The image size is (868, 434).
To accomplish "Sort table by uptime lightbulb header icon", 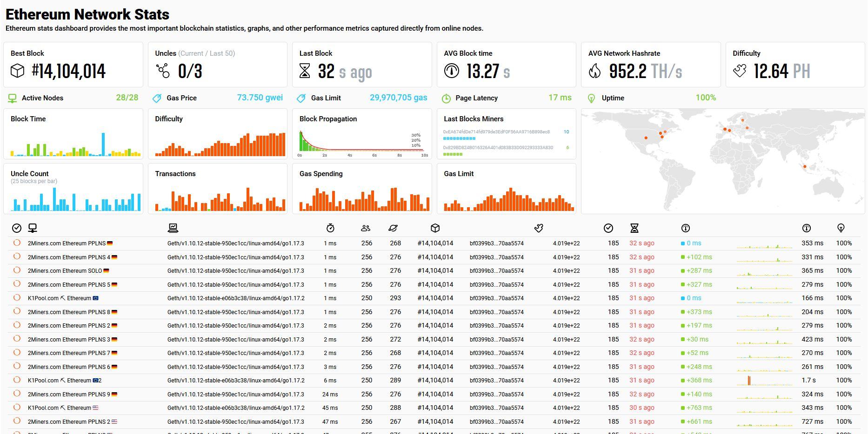I will pos(841,228).
